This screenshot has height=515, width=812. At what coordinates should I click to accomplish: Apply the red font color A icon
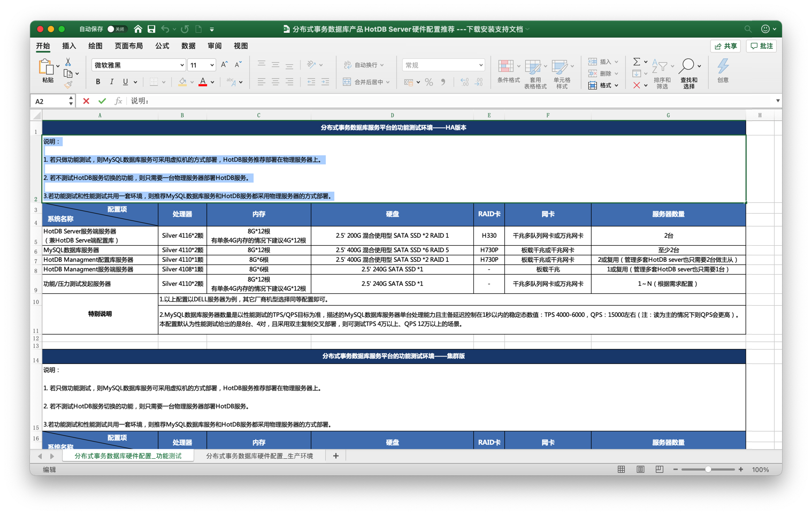203,82
